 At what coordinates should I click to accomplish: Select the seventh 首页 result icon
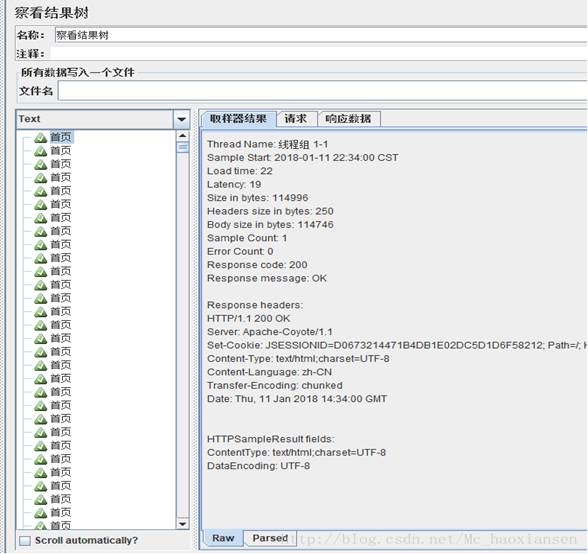click(40, 218)
